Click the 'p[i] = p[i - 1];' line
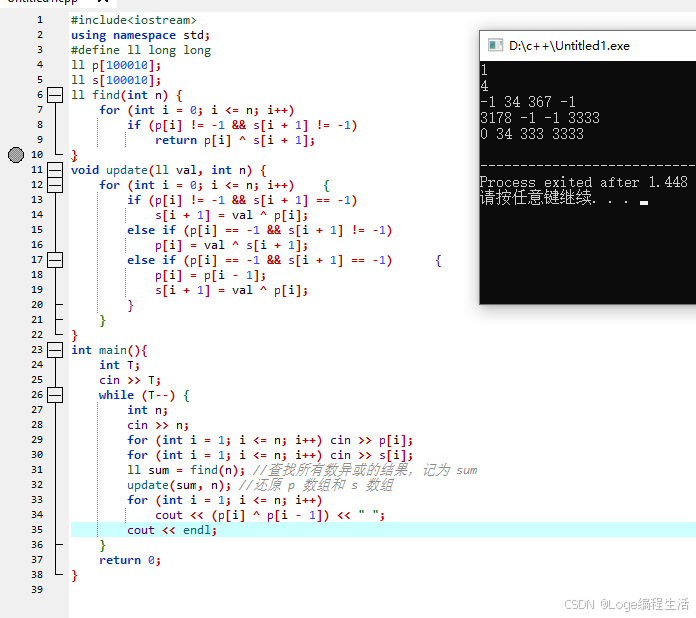This screenshot has height=618, width=696. coord(210,275)
